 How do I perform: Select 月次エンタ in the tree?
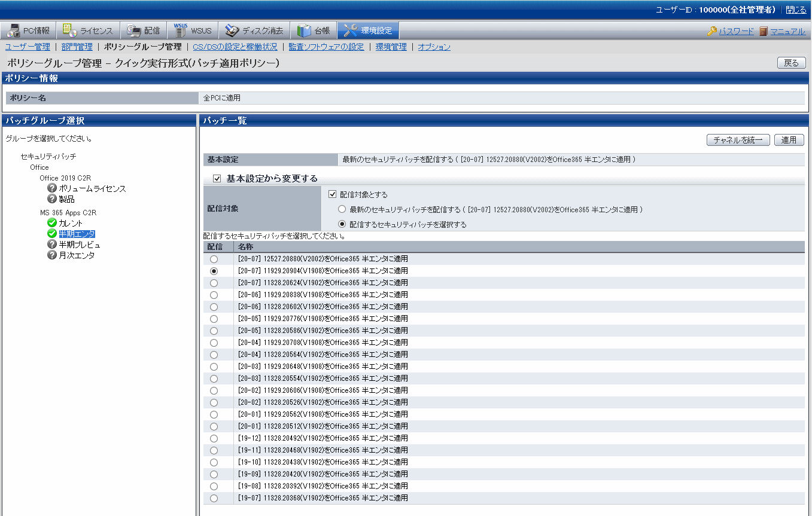(77, 255)
